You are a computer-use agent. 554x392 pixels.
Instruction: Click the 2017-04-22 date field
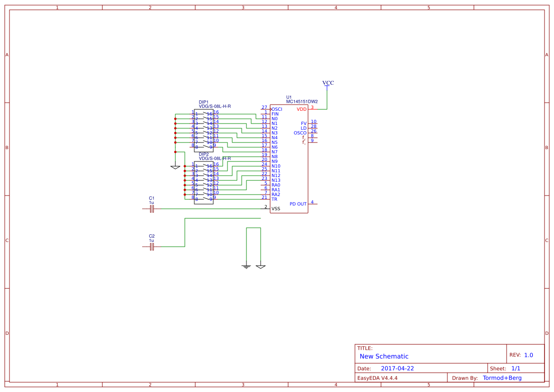click(x=399, y=367)
